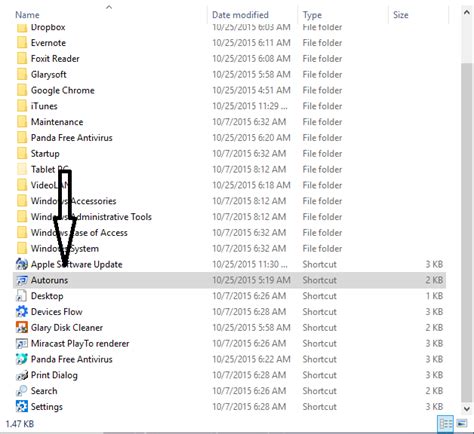The width and height of the screenshot is (474, 434).
Task: Select the Glarysoft folder name
Action: point(49,75)
